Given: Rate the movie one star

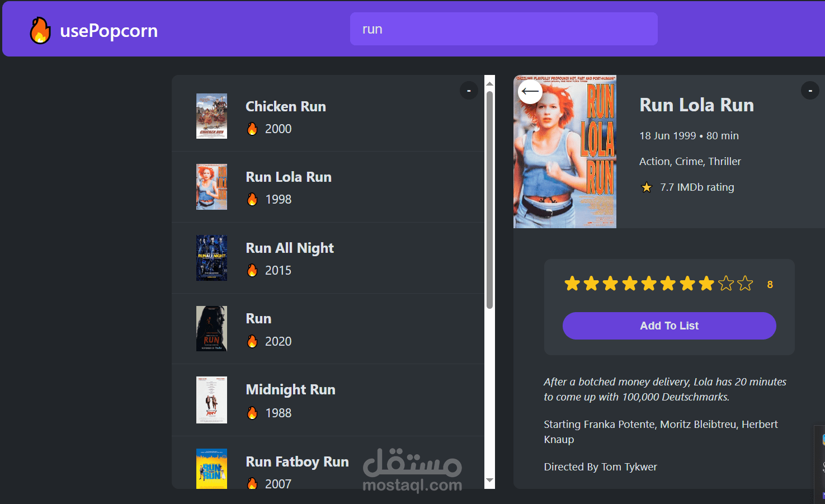Looking at the screenshot, I should [572, 284].
